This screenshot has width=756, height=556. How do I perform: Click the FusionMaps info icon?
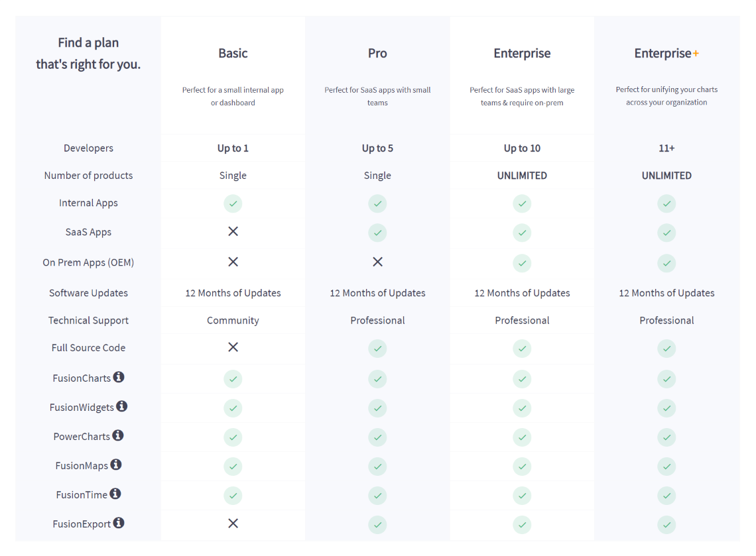[x=116, y=465]
